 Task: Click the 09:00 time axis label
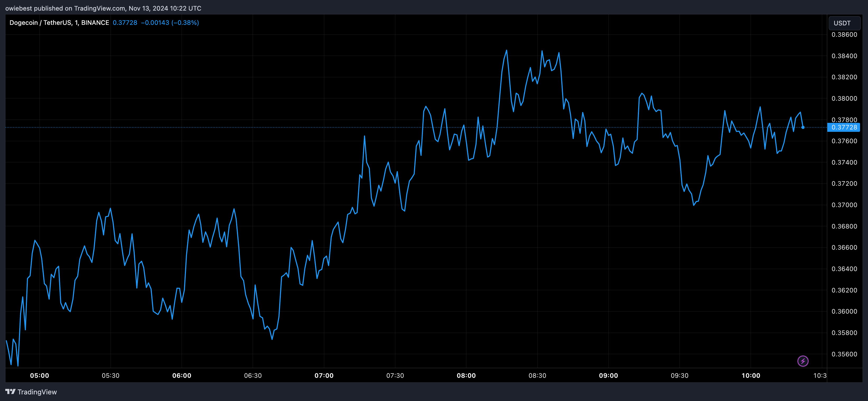pyautogui.click(x=608, y=375)
